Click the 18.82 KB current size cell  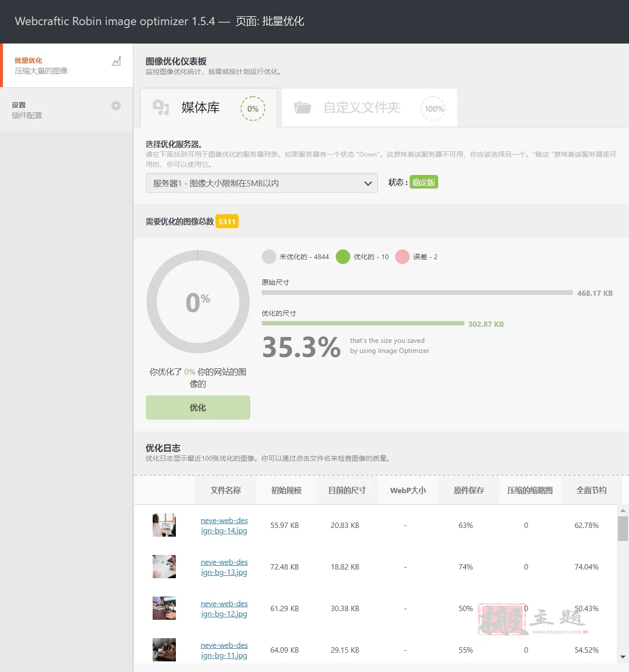pos(345,567)
